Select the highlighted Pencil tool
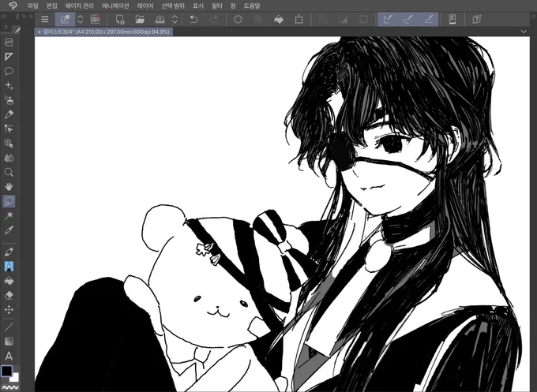This screenshot has height=392, width=537. 9,266
